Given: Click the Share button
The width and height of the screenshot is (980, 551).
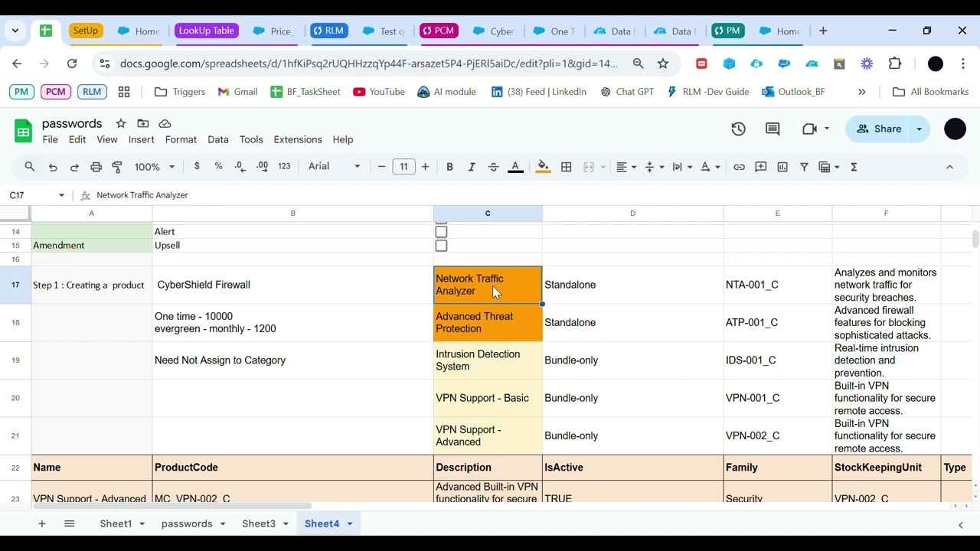Looking at the screenshot, I should [879, 129].
